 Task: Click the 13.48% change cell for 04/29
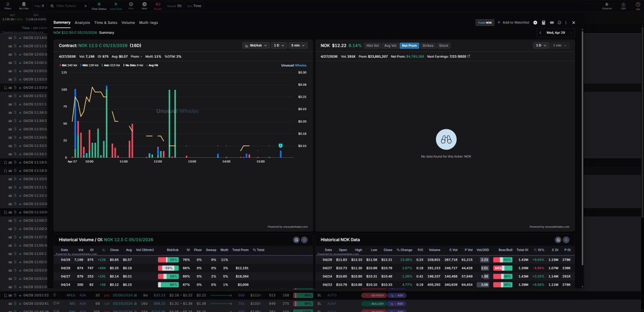(406, 259)
